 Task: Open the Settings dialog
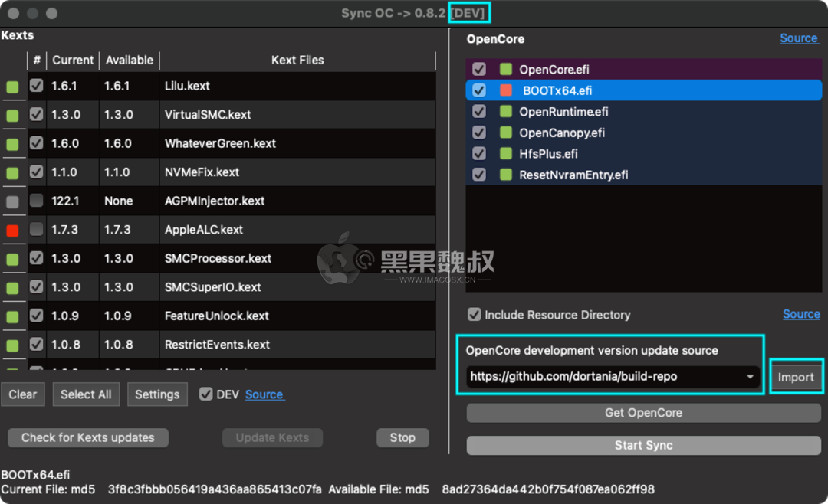(157, 394)
